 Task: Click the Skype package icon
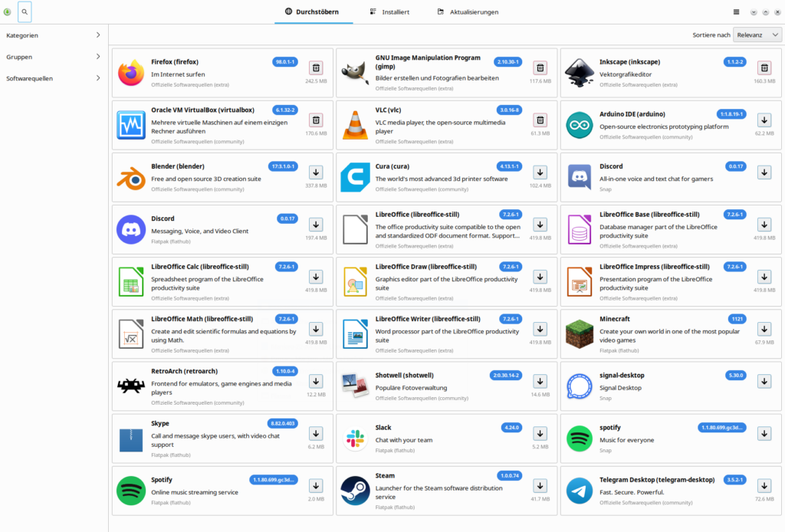pos(131,439)
